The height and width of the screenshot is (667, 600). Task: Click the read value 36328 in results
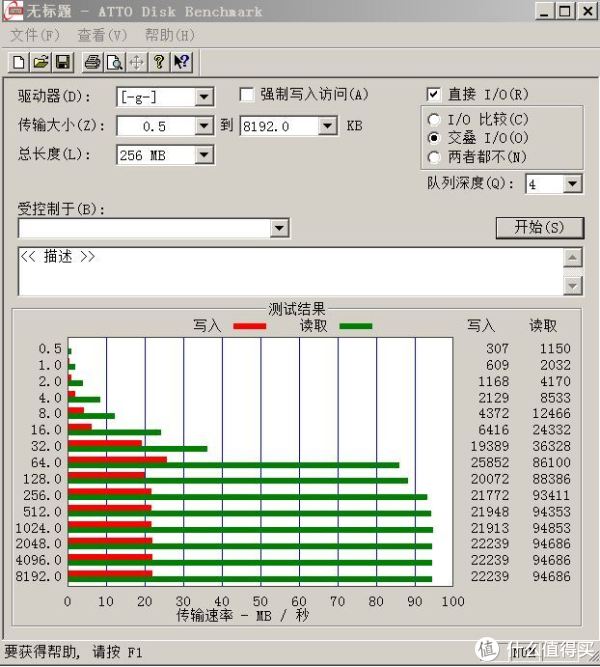click(551, 446)
